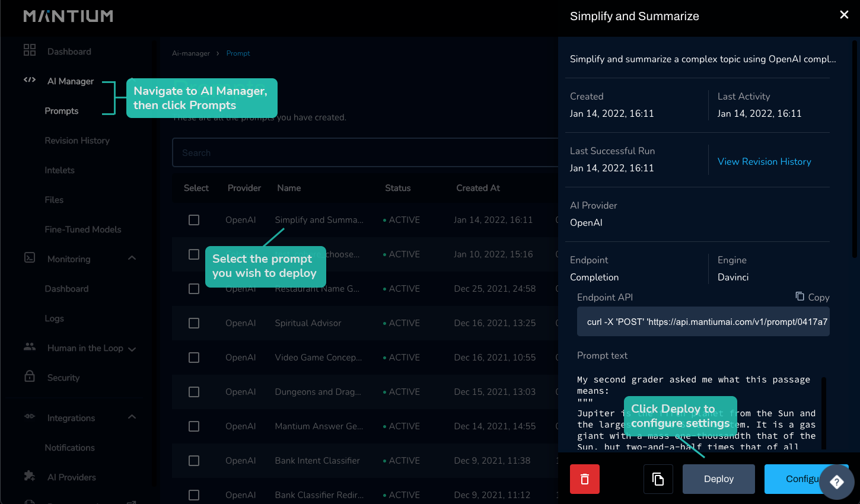Open the Mantium Answer Ge... prompt

319,426
